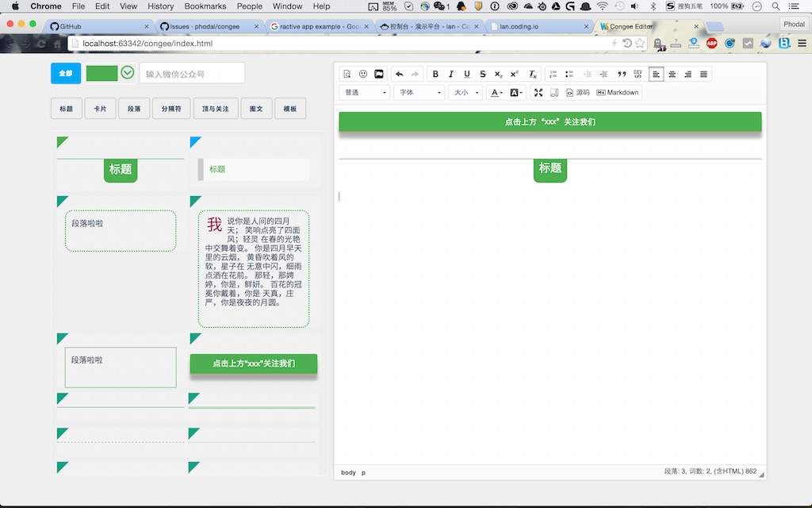Viewport: 812px width, 508px height.
Task: Switch to the GitHub browser tab
Action: click(x=70, y=25)
